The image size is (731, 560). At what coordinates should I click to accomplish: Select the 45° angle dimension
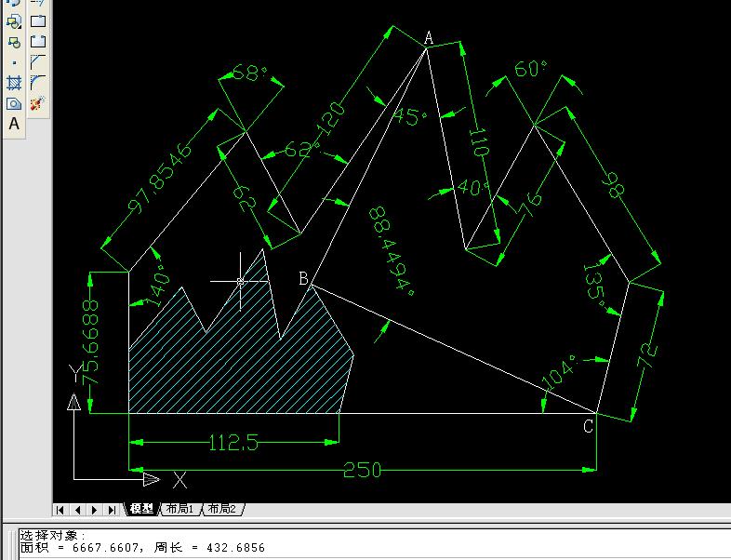point(410,116)
